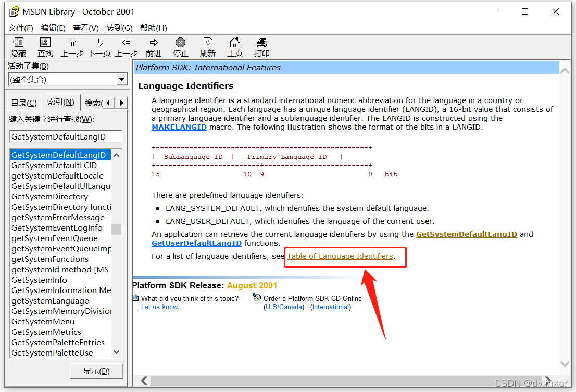Viewport: 576px width, 392px height.
Task: Click the index list scrollbar thumb
Action: (117, 229)
